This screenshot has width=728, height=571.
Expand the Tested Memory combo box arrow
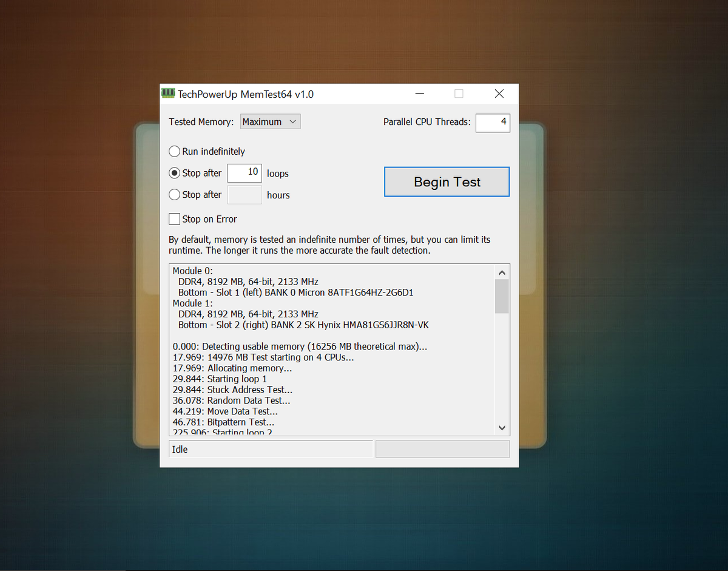coord(294,121)
